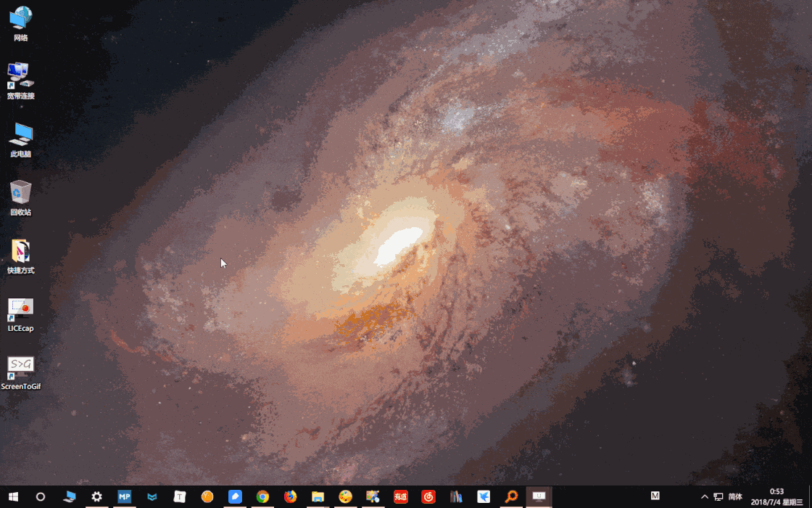The width and height of the screenshot is (812, 508).
Task: Launch Google Chrome from the taskbar
Action: click(262, 496)
